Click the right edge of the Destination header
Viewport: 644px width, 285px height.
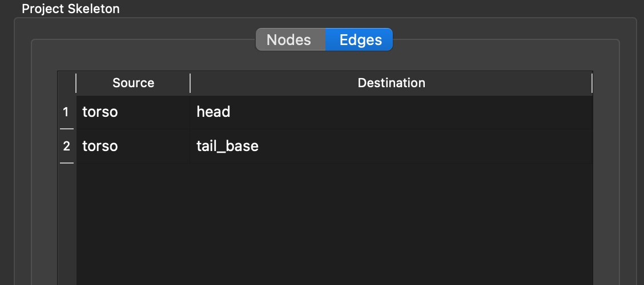591,83
